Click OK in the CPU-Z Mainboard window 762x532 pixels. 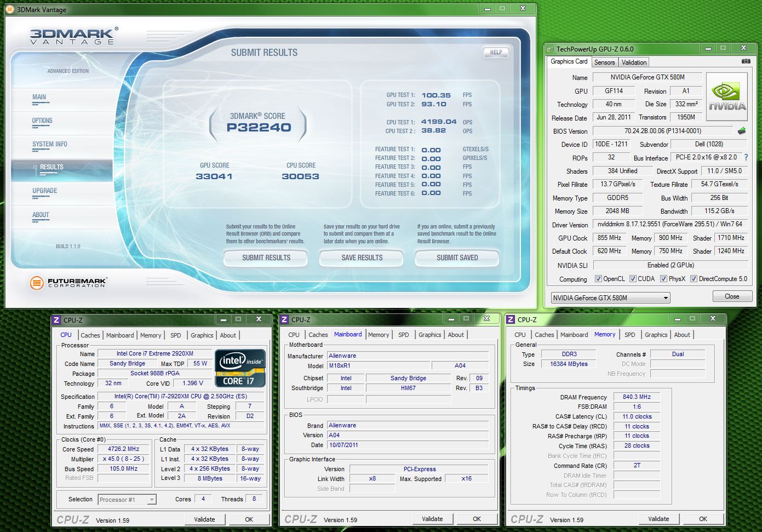(477, 519)
